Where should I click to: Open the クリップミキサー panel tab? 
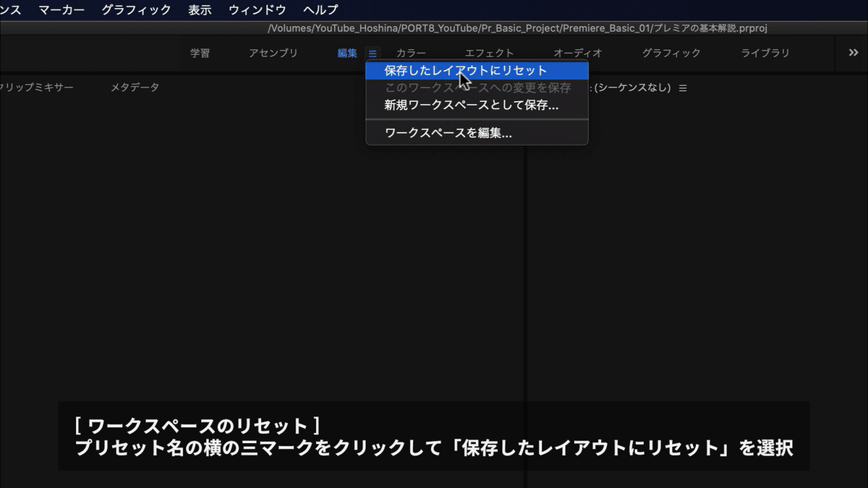36,87
